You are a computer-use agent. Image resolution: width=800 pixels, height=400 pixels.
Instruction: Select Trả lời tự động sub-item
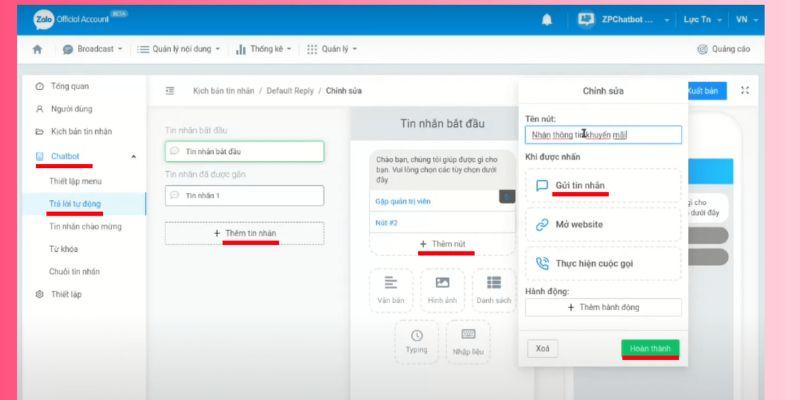(x=75, y=204)
